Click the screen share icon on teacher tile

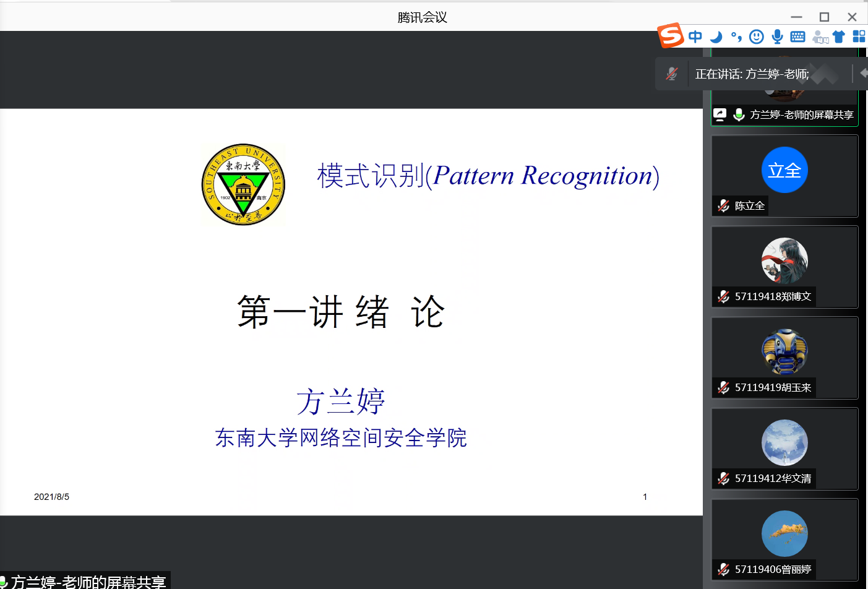(x=720, y=114)
